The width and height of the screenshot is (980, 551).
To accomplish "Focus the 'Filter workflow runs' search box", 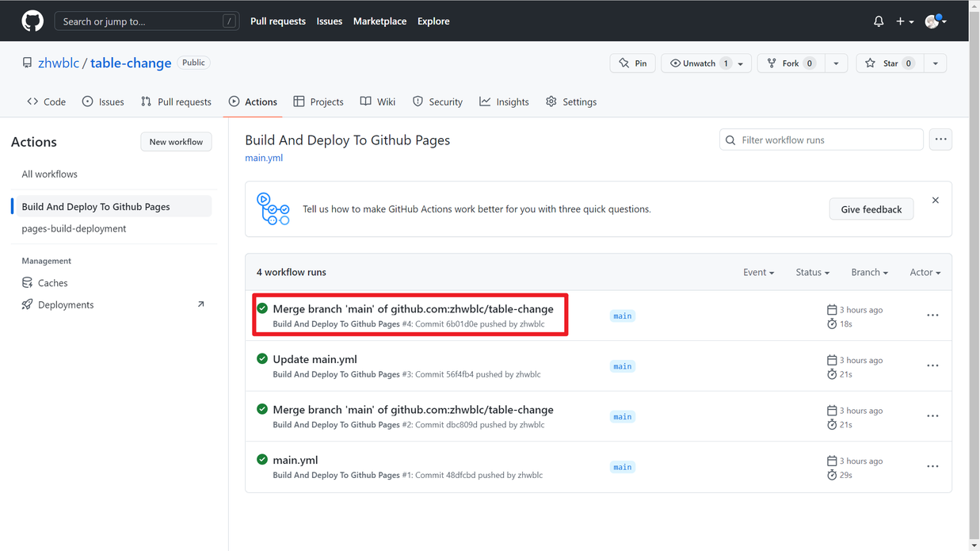I will (x=822, y=140).
